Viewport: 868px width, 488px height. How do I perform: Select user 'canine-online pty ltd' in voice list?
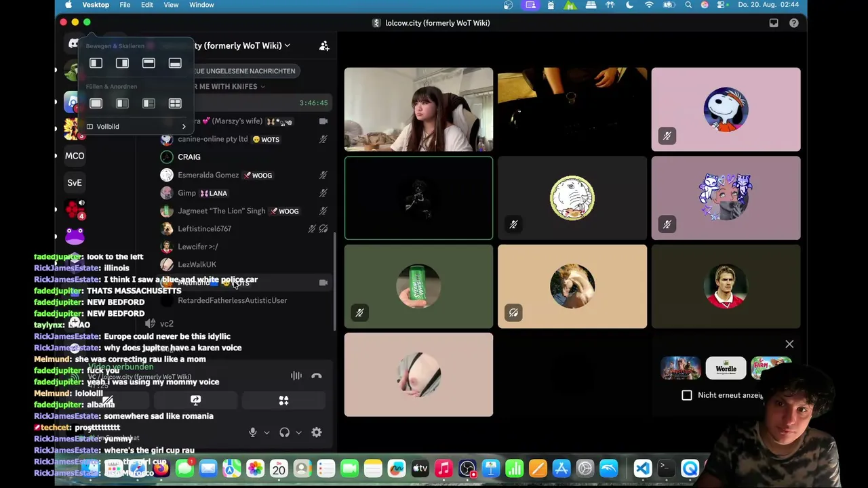click(245, 139)
